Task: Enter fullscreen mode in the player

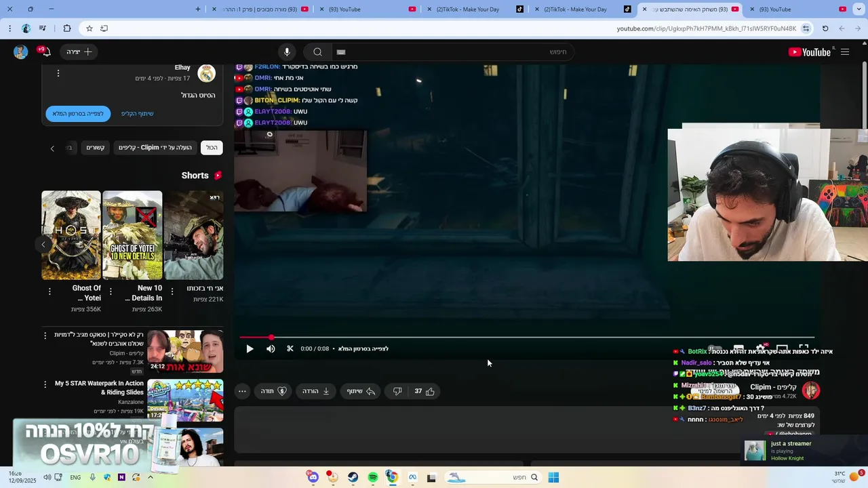Action: click(804, 348)
